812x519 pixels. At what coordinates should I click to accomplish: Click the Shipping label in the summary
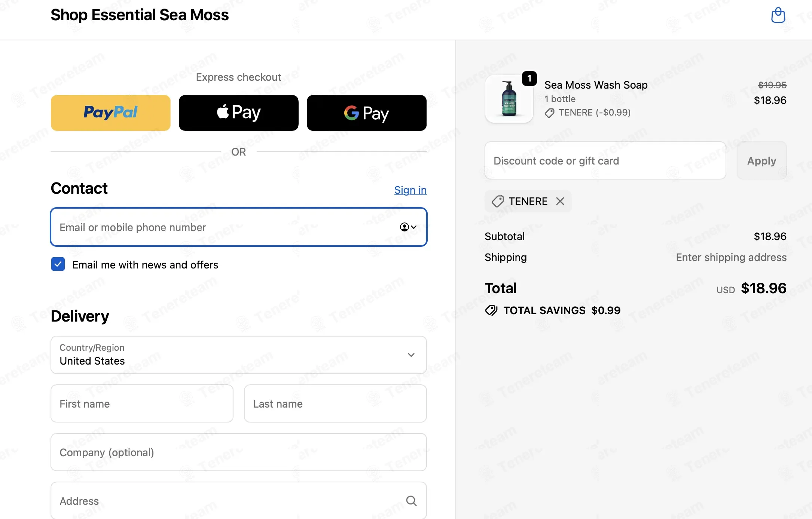[x=506, y=257]
